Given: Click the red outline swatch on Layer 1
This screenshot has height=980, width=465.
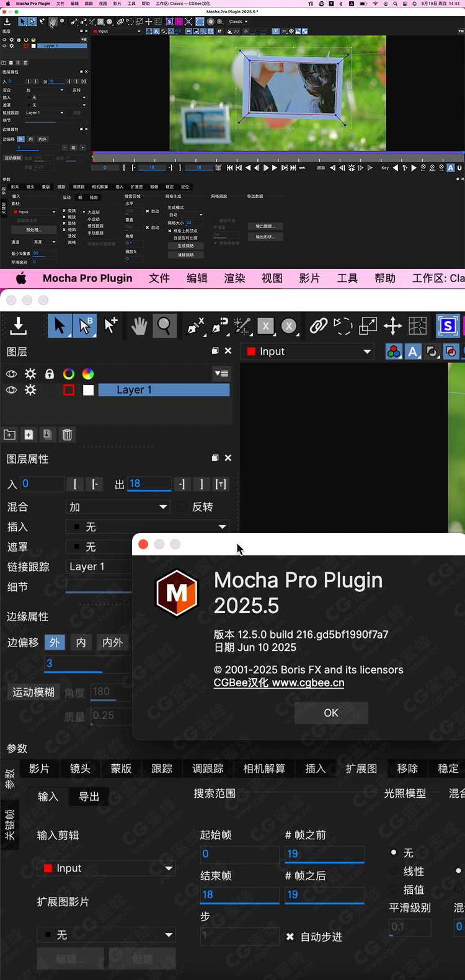Looking at the screenshot, I should pos(69,390).
